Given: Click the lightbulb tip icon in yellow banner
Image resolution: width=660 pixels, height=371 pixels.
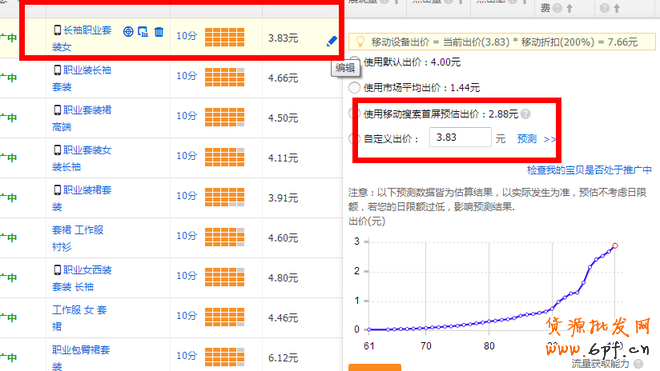Looking at the screenshot, I should click(x=360, y=42).
